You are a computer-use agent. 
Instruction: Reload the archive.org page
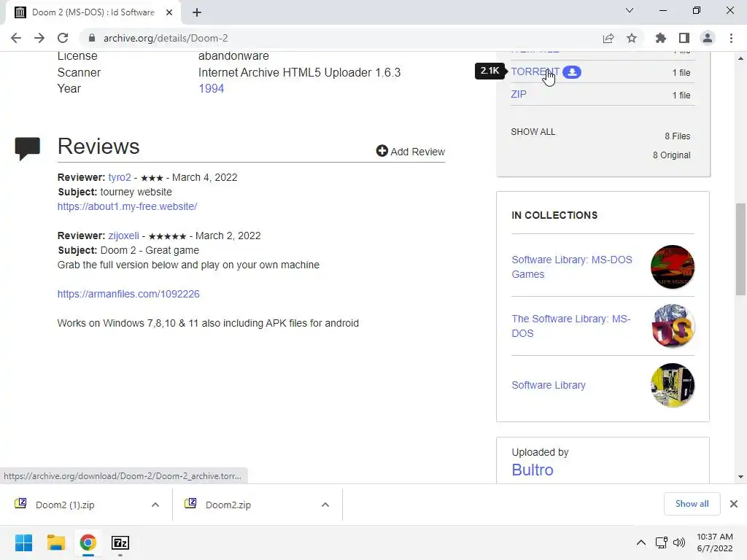(x=63, y=38)
